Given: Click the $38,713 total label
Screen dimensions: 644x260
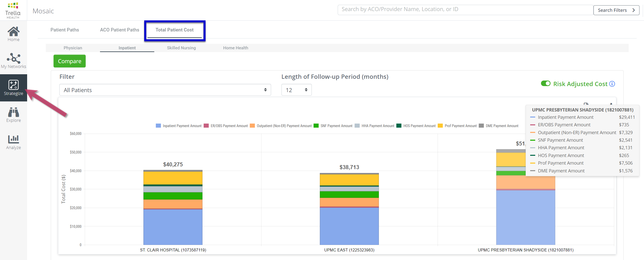Looking at the screenshot, I should tap(349, 167).
